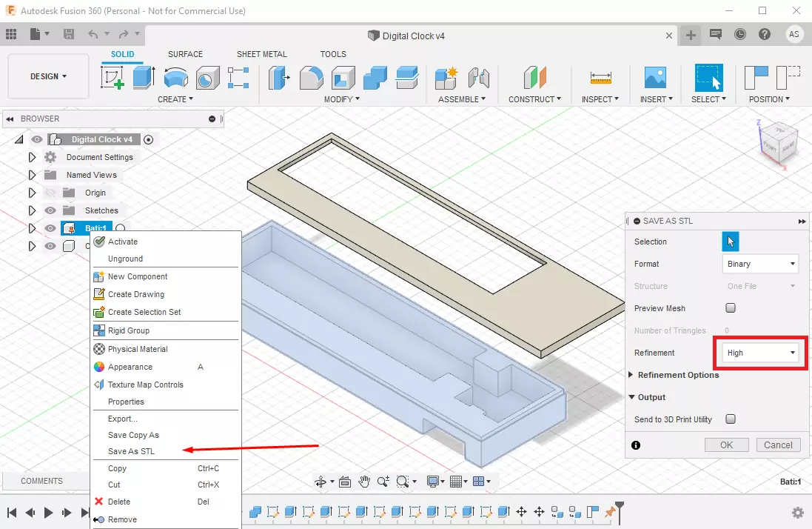This screenshot has width=812, height=529.
Task: Select the Combine tool
Action: pyautogui.click(x=375, y=78)
